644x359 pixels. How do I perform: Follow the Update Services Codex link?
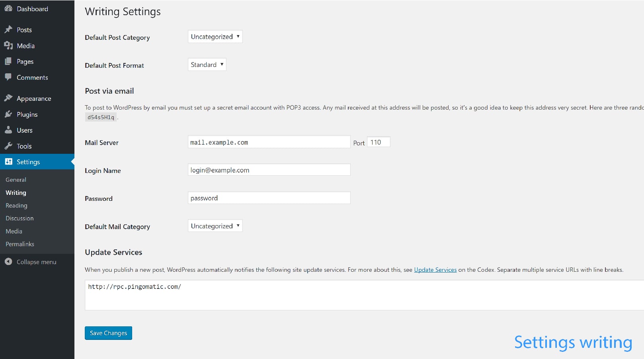tap(435, 270)
